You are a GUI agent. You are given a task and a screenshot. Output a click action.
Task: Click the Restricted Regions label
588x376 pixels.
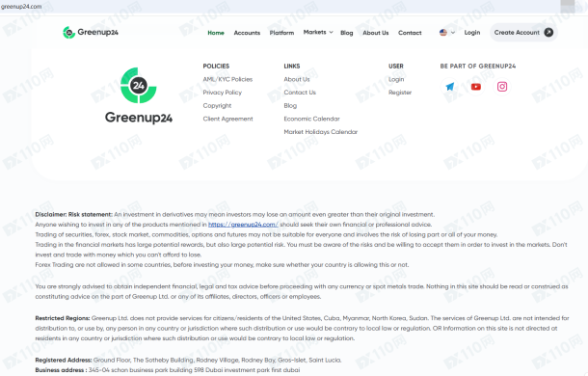[x=63, y=318]
